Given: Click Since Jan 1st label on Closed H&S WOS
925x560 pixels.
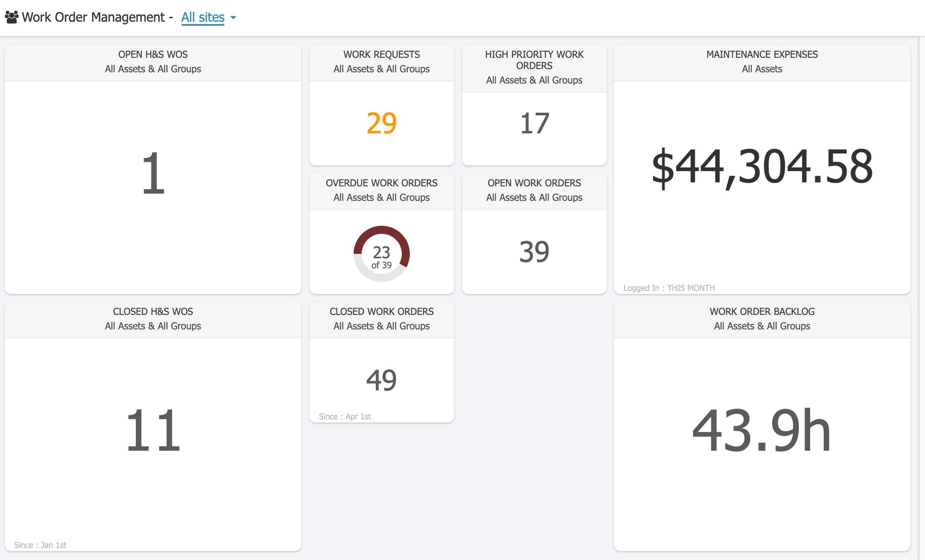Looking at the screenshot, I should click(x=40, y=545).
